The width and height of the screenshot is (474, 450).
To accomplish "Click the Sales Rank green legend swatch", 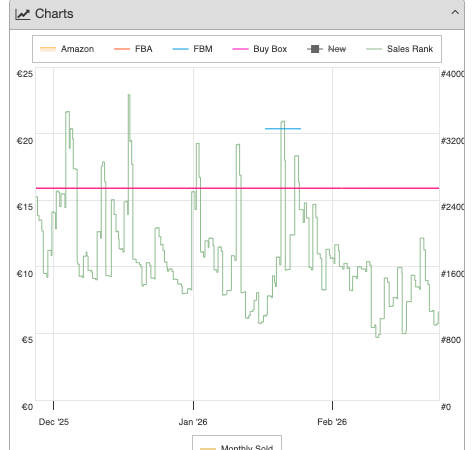I will pyautogui.click(x=374, y=49).
